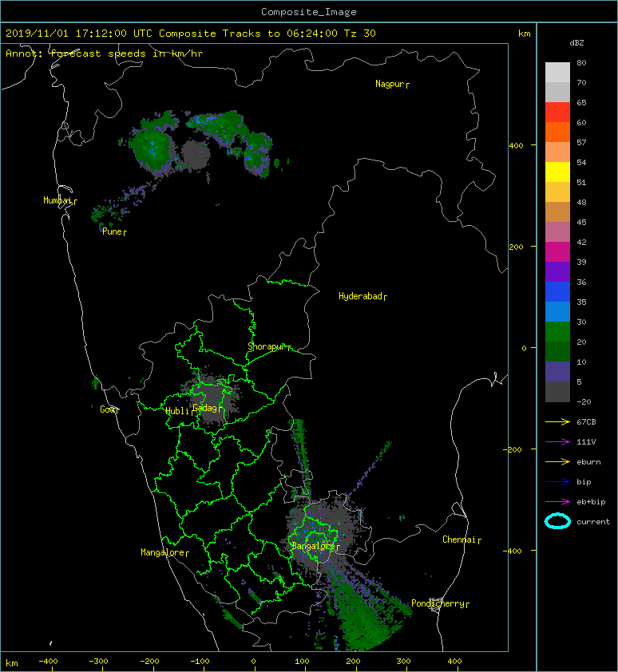Click the dark grey 5 dBZ legend swatch
Screen dimensions: 618x672
click(557, 391)
